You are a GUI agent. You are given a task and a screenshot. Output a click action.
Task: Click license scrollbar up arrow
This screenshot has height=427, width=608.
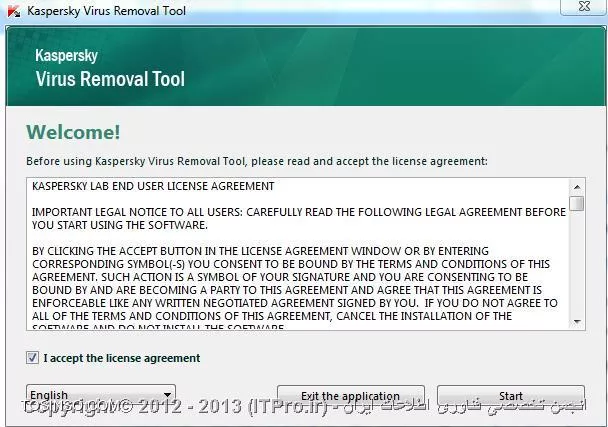[x=577, y=187]
